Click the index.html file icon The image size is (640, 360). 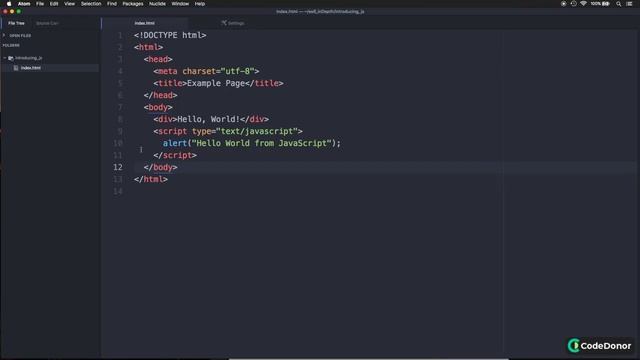[x=16, y=68]
